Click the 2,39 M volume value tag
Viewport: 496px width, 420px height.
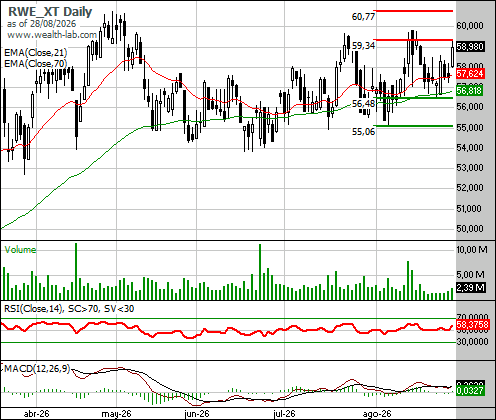470,287
